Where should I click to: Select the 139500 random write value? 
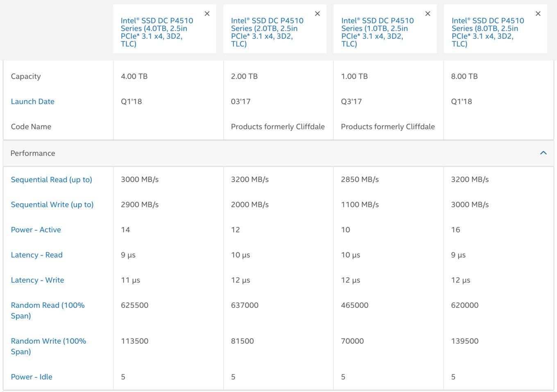coord(465,341)
